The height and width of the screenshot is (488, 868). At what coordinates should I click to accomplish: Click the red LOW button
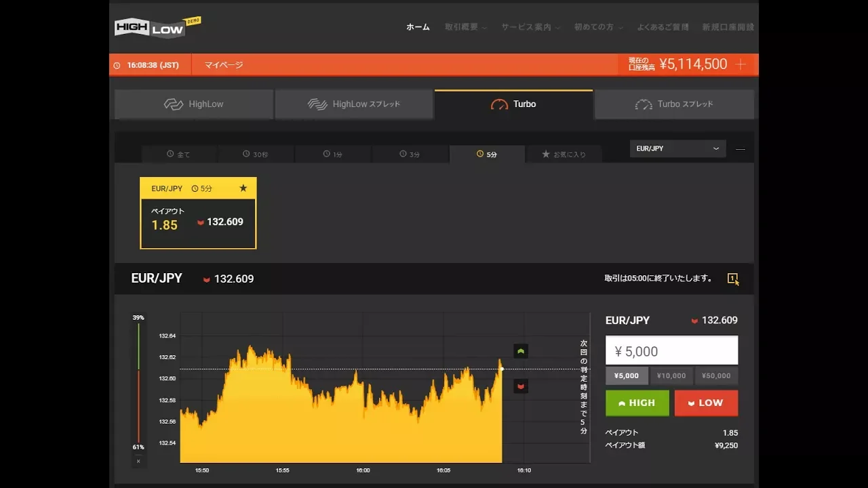tap(706, 403)
